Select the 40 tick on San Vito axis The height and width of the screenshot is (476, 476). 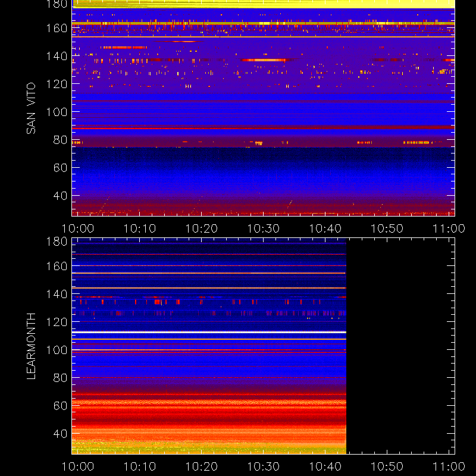60,196
